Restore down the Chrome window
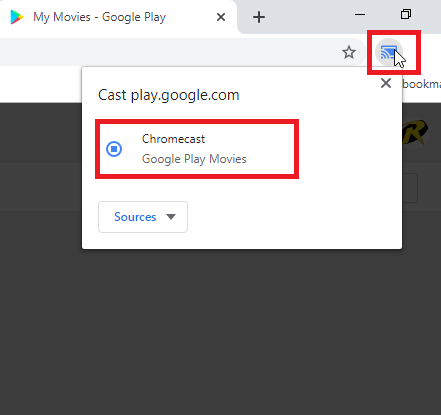441x415 pixels. point(406,14)
